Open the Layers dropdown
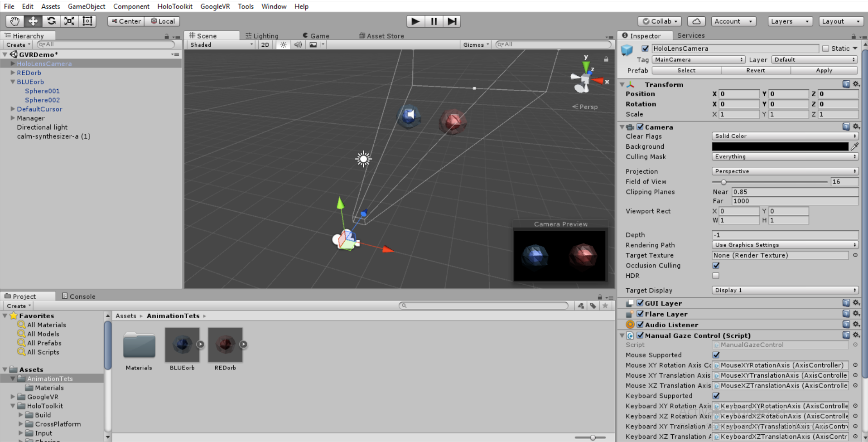 click(790, 21)
